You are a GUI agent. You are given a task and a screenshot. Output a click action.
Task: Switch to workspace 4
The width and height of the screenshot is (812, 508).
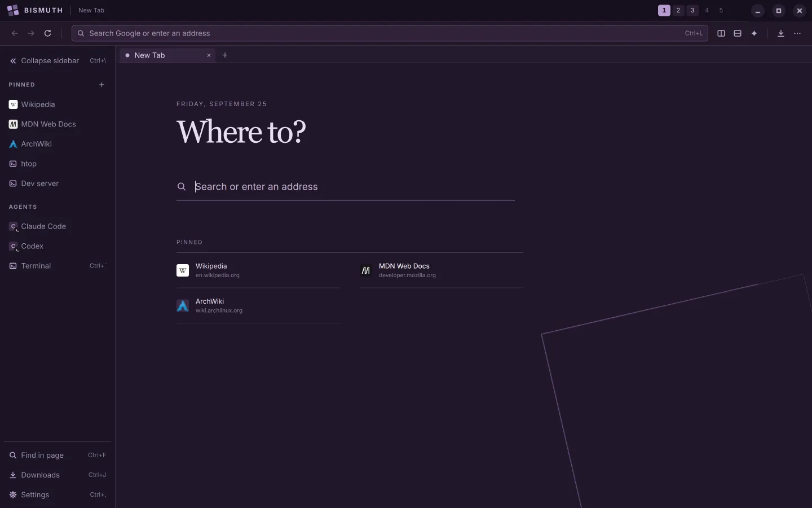[707, 10]
